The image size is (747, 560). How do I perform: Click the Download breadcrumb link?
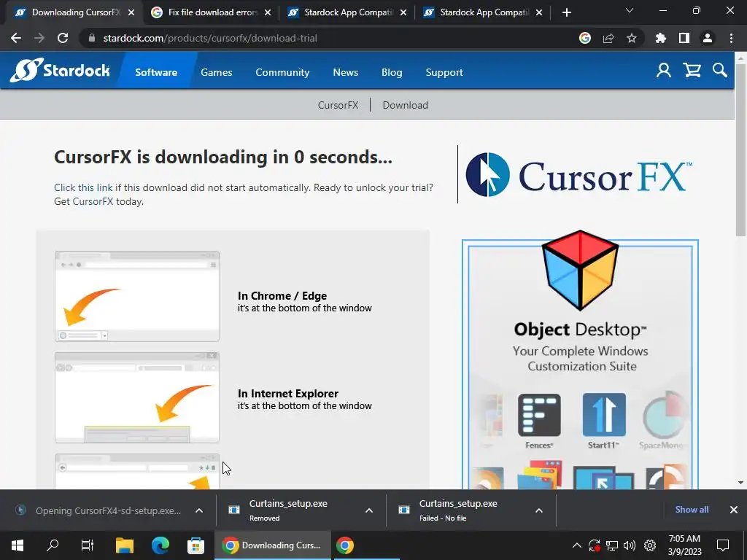click(406, 105)
